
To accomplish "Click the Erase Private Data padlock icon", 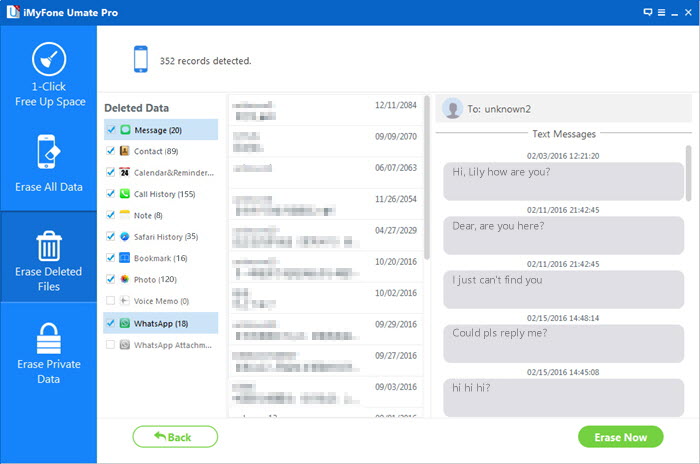I will pyautogui.click(x=48, y=338).
